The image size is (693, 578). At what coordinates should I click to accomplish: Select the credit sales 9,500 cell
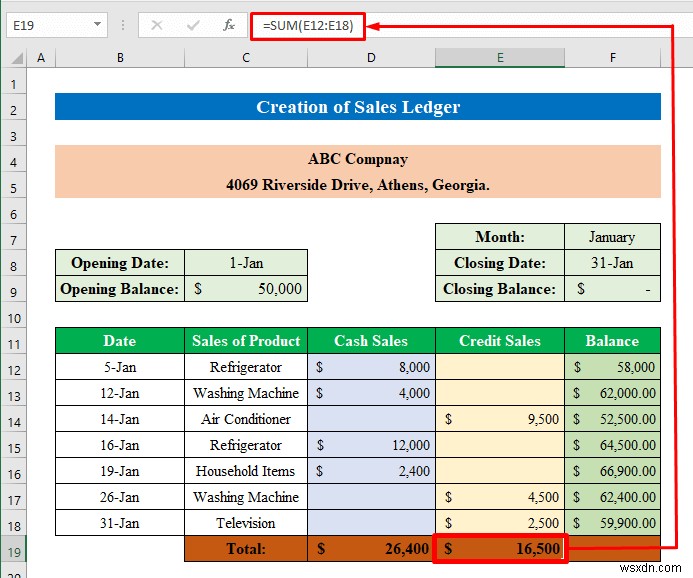(500, 419)
